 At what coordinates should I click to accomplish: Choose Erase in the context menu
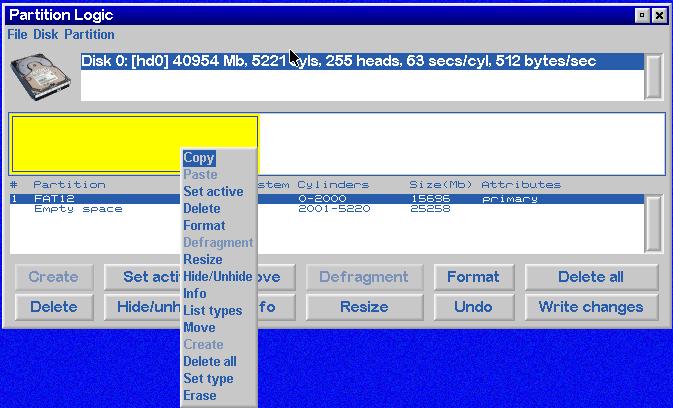click(200, 396)
